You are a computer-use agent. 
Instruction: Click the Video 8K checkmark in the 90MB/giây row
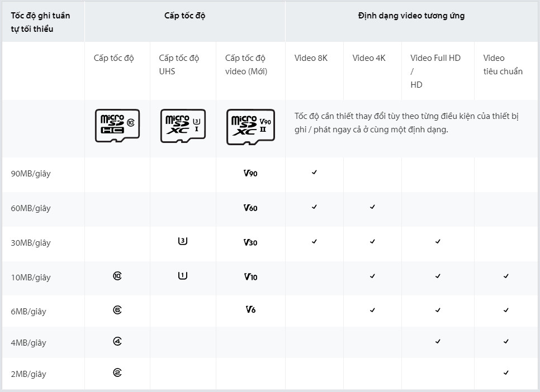pos(314,173)
